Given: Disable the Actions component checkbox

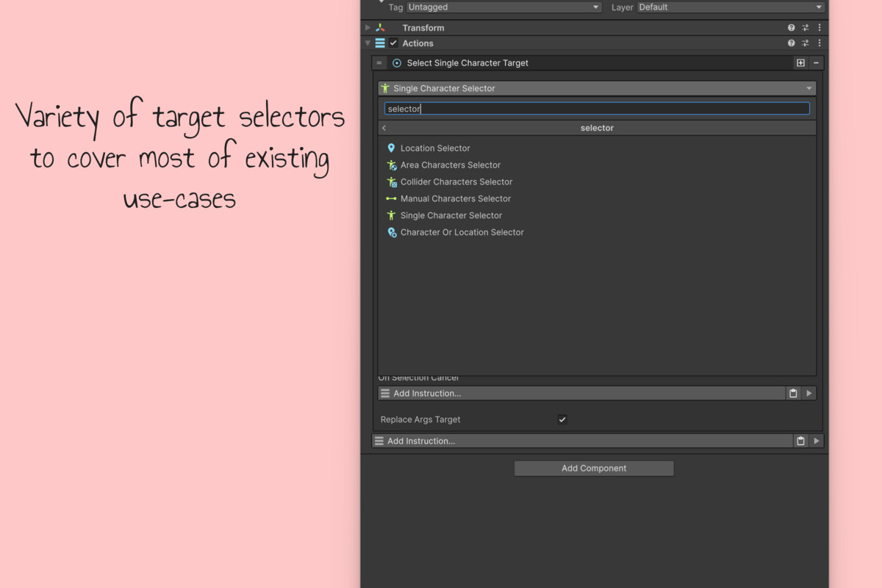Looking at the screenshot, I should 392,43.
